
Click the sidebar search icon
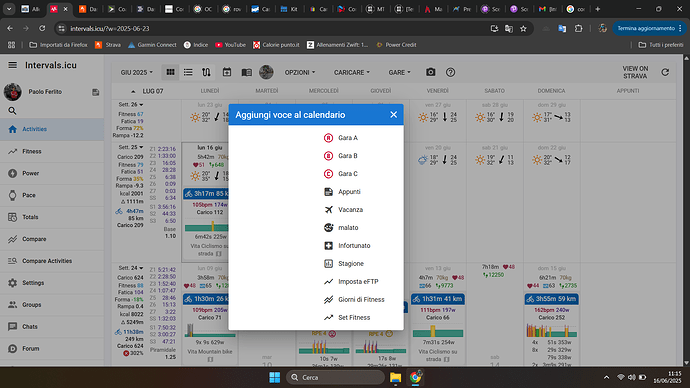[x=12, y=111]
